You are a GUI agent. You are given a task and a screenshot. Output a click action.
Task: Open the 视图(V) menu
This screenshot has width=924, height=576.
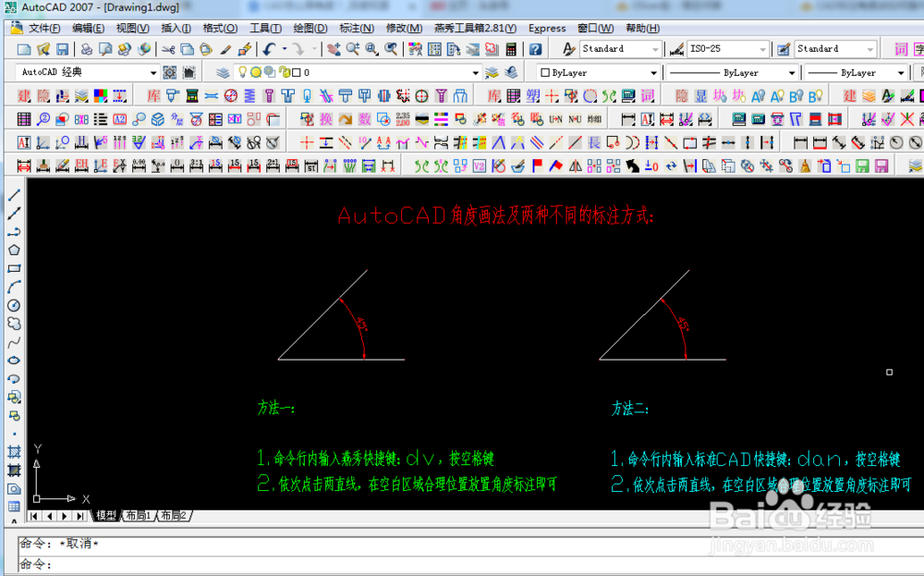point(132,29)
